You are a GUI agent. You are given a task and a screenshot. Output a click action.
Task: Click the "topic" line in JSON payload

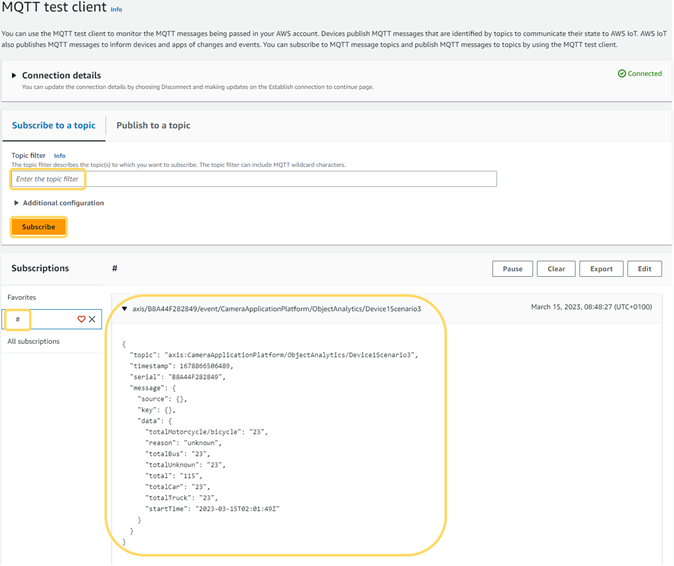click(274, 355)
